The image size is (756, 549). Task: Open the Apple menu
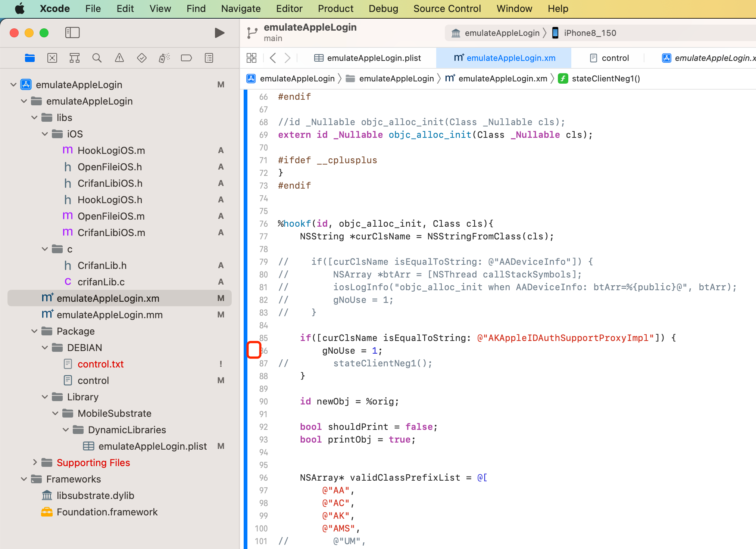pos(19,9)
